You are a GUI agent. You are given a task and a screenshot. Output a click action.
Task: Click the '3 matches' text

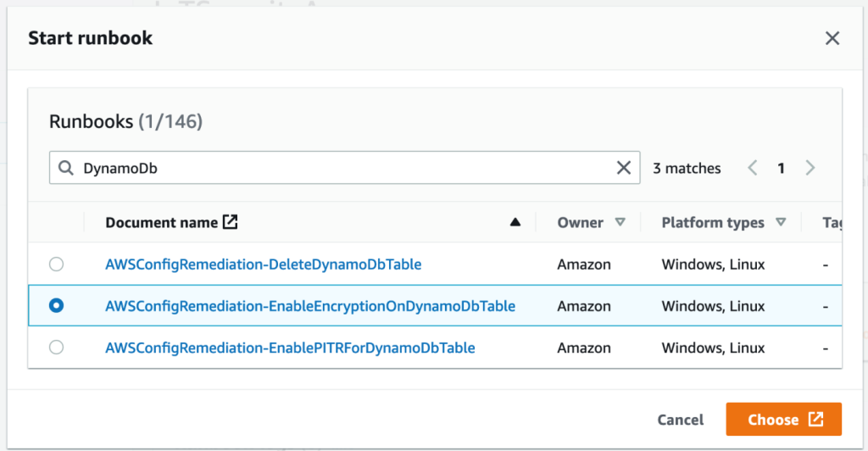(x=687, y=168)
